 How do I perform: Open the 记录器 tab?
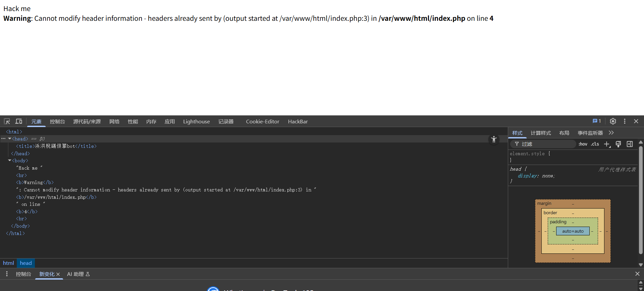226,121
